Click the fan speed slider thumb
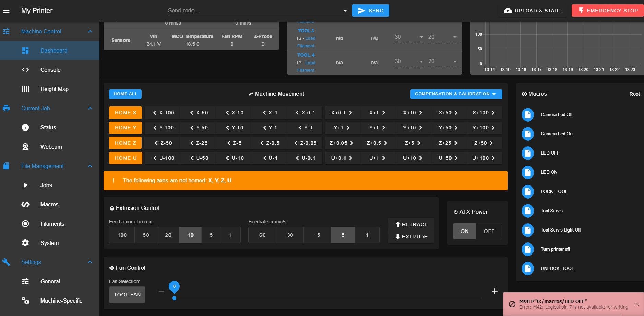This screenshot has height=316, width=644. (174, 298)
